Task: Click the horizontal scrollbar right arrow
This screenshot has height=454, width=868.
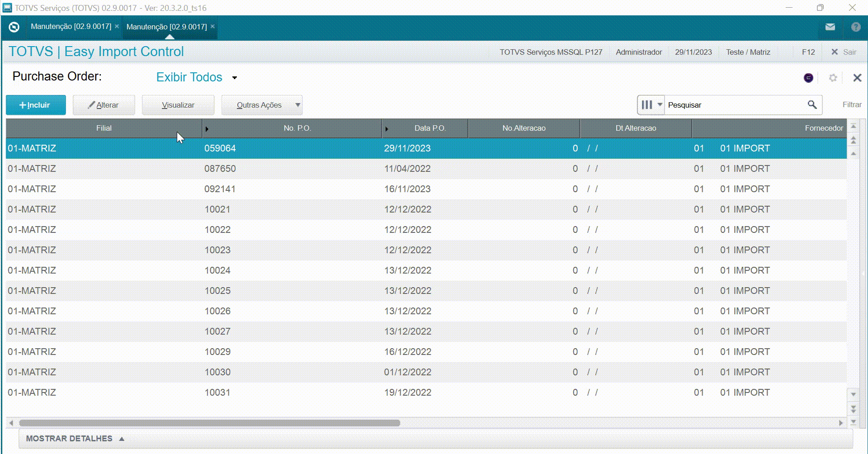Action: pos(841,423)
